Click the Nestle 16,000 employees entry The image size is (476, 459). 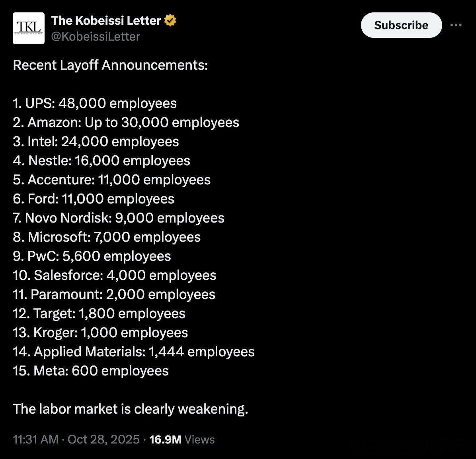[101, 161]
